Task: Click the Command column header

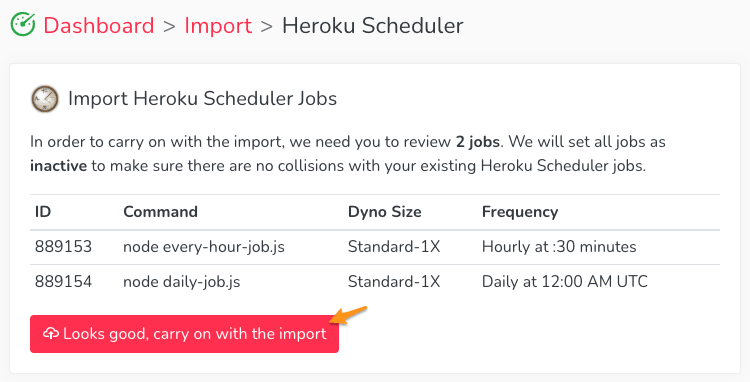Action: (x=160, y=211)
